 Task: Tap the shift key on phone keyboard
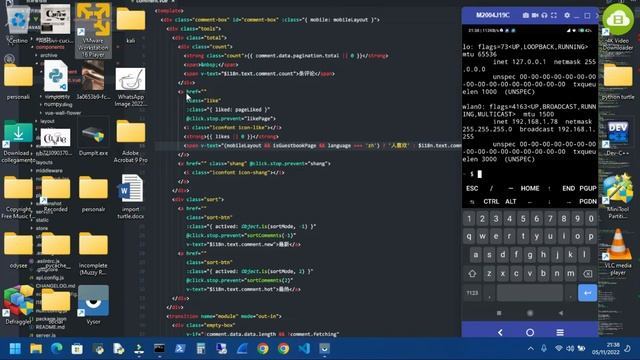point(472,273)
